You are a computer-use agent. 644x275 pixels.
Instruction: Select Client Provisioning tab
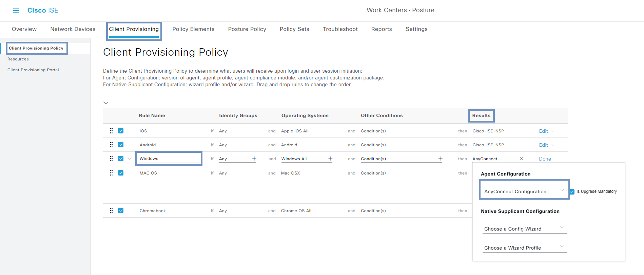point(134,29)
